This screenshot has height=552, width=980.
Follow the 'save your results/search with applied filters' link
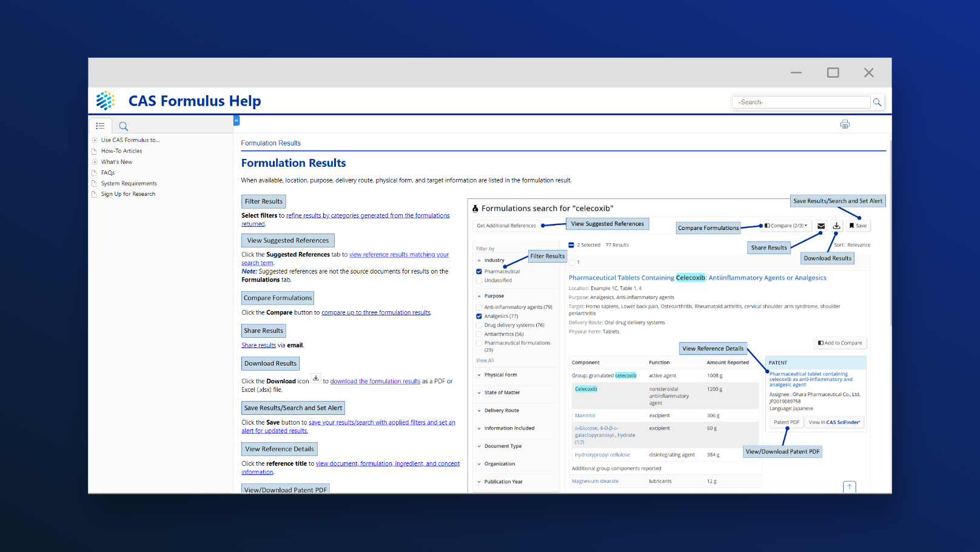381,423
